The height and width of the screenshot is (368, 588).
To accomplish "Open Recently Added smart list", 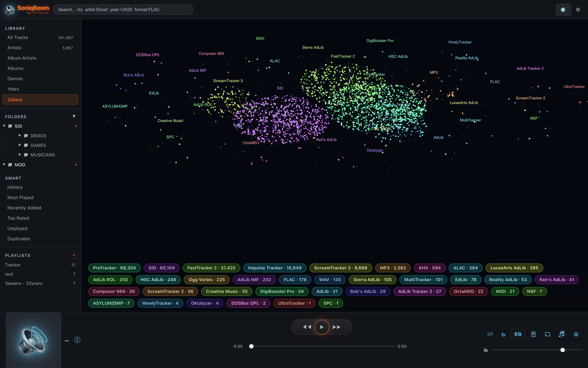I will (x=40, y=208).
